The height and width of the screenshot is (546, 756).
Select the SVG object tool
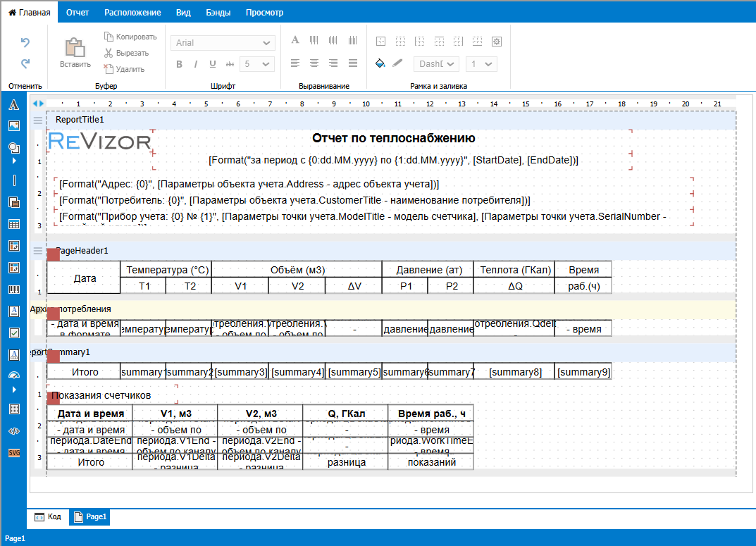[x=14, y=452]
